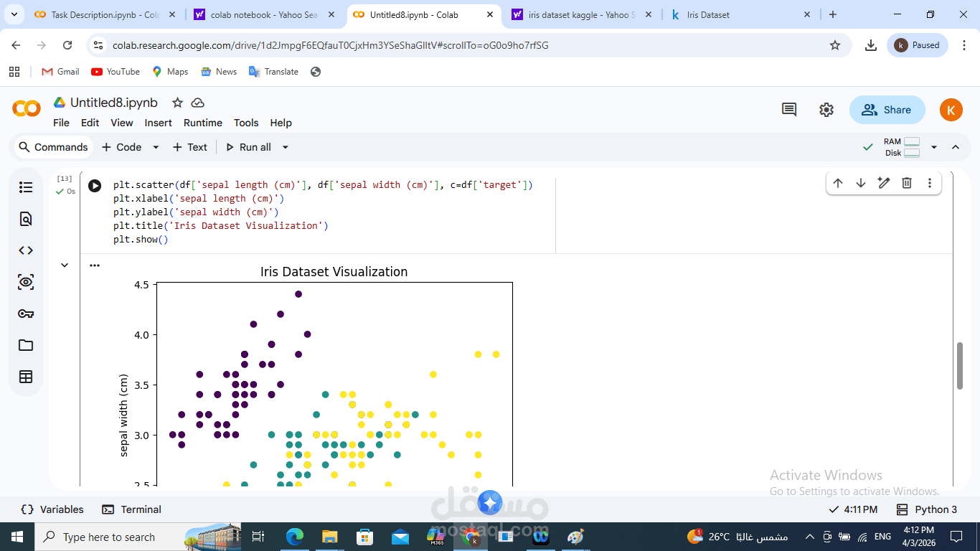Switch to the Iris Dataset Kaggle tab

click(x=740, y=14)
